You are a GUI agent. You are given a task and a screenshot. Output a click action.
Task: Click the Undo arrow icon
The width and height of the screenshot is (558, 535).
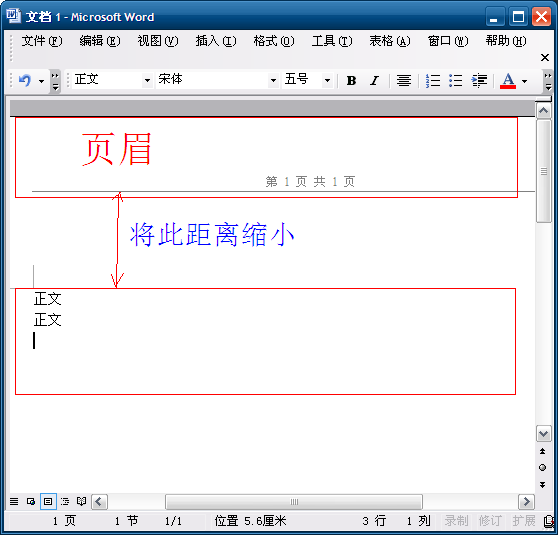(25, 80)
